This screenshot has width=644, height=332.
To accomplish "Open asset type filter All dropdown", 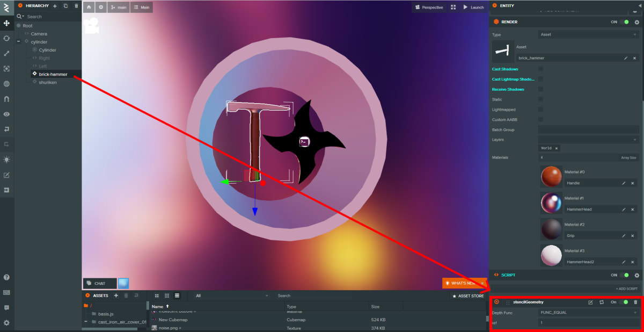I will tap(232, 295).
